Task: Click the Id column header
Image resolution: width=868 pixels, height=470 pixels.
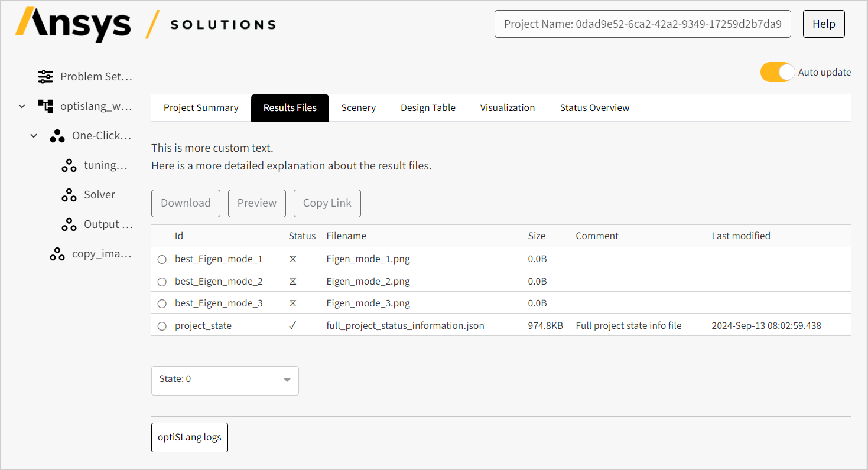Action: pyautogui.click(x=179, y=236)
